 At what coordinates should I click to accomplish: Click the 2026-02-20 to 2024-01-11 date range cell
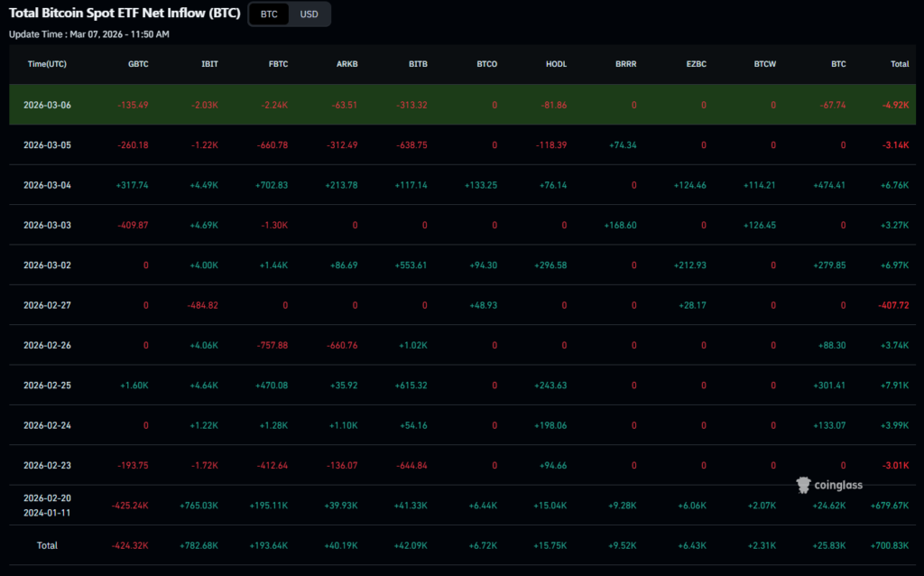point(47,505)
